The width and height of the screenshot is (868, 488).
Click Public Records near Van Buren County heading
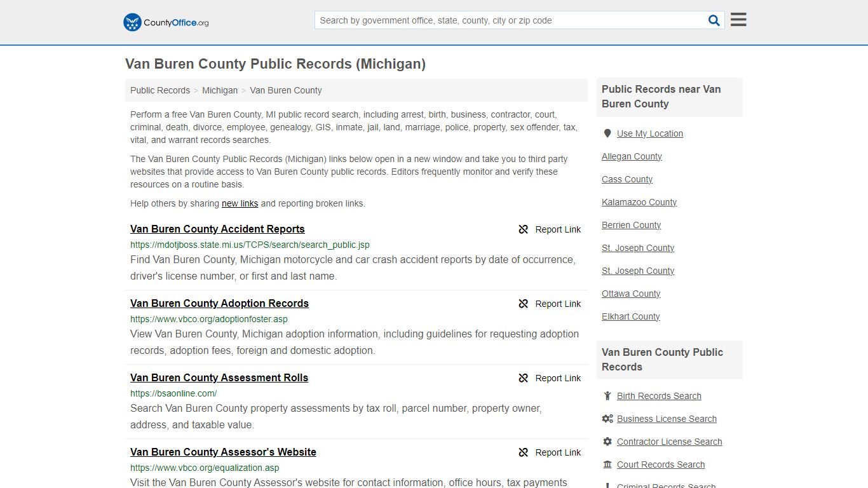coord(661,97)
